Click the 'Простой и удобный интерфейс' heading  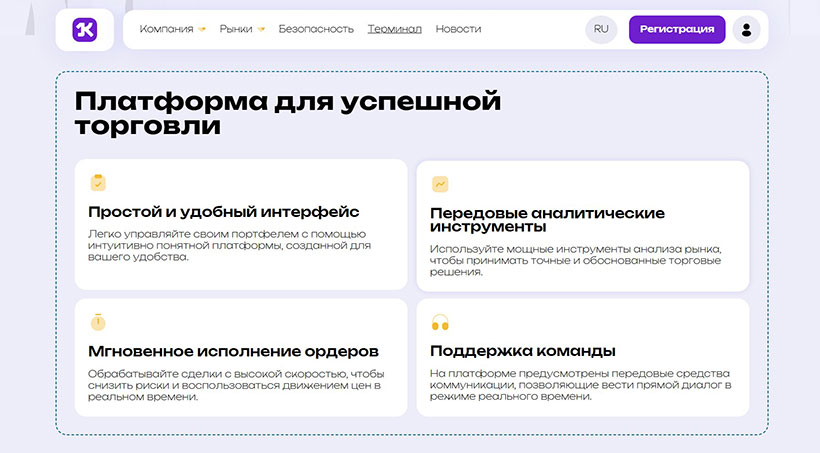coord(223,212)
